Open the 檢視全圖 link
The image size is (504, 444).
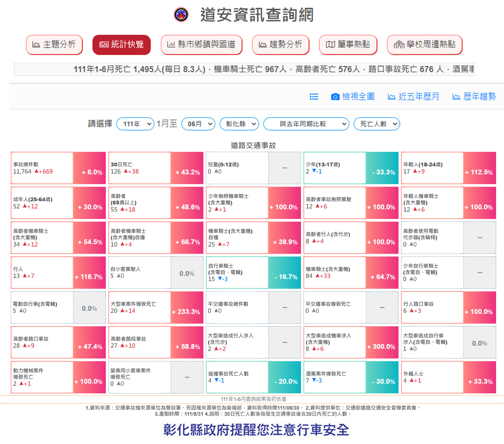(358, 97)
